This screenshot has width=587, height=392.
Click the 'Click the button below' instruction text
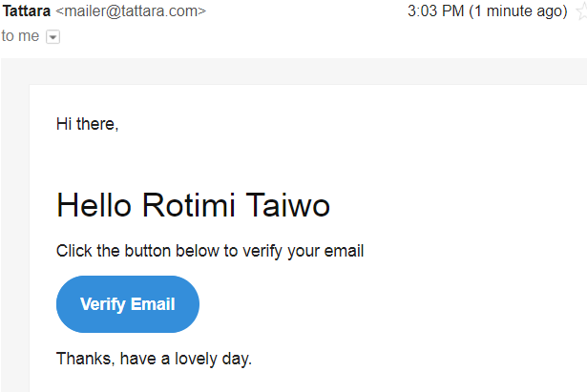pyautogui.click(x=138, y=251)
